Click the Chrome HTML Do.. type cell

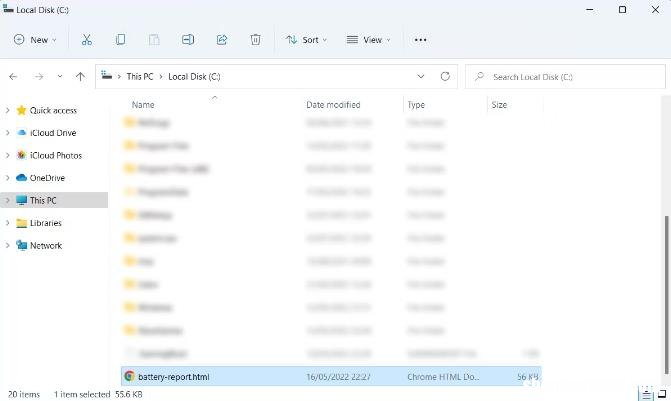point(443,377)
